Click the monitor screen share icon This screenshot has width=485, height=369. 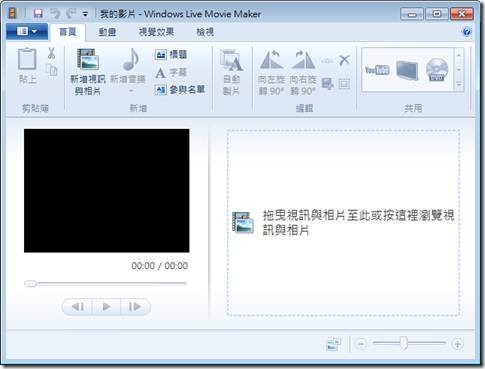pos(407,70)
